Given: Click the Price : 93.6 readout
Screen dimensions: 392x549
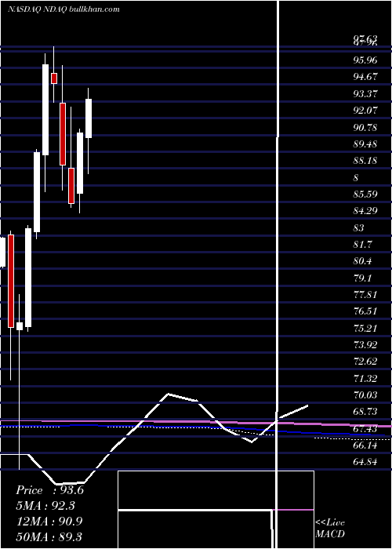Looking at the screenshot, I should [x=49, y=490].
